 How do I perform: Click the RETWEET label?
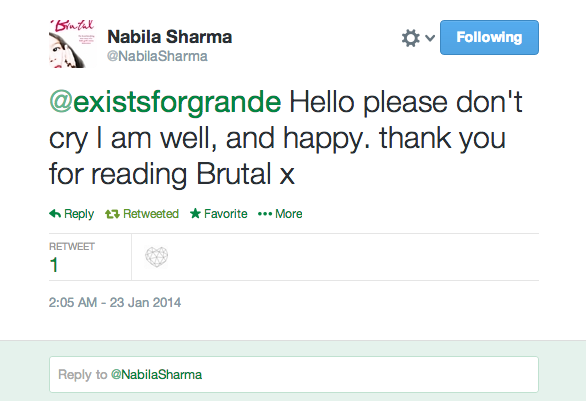coord(72,247)
